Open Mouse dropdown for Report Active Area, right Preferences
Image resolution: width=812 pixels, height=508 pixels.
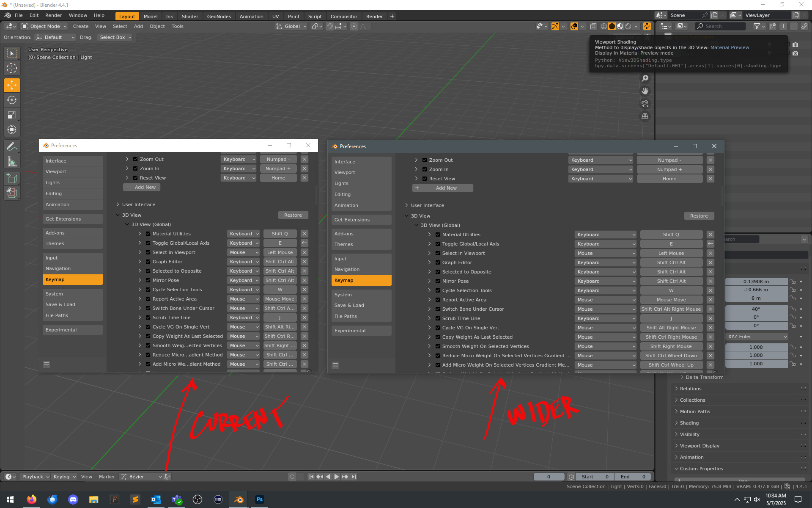pos(606,300)
